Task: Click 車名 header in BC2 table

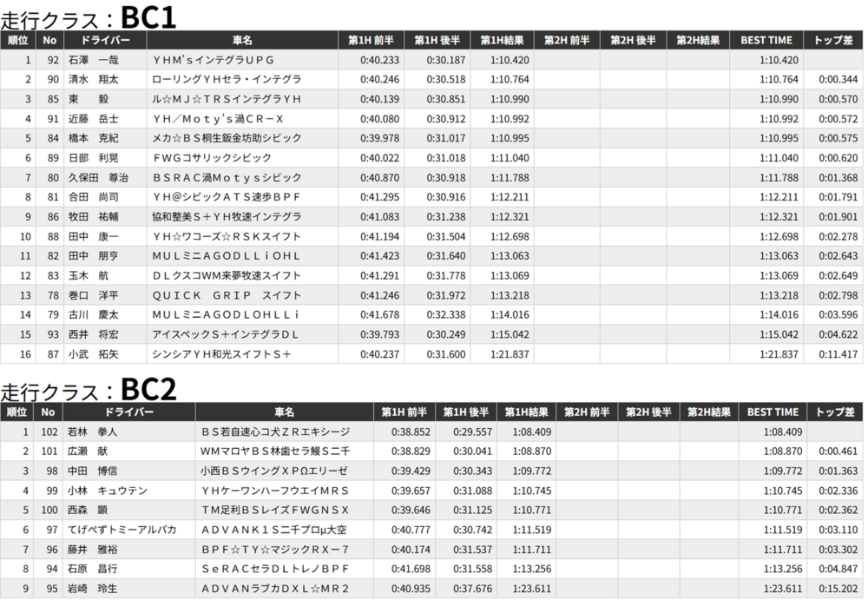Action: 285,412
